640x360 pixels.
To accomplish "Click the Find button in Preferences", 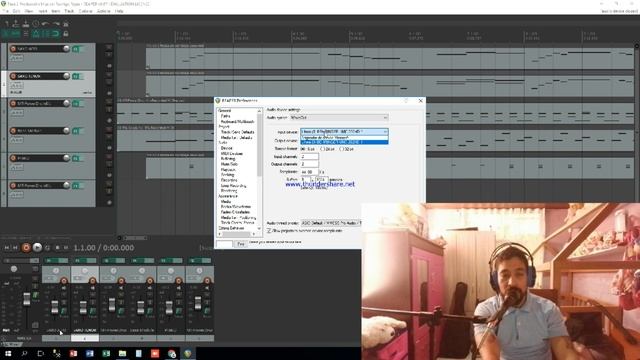I will (241, 244).
